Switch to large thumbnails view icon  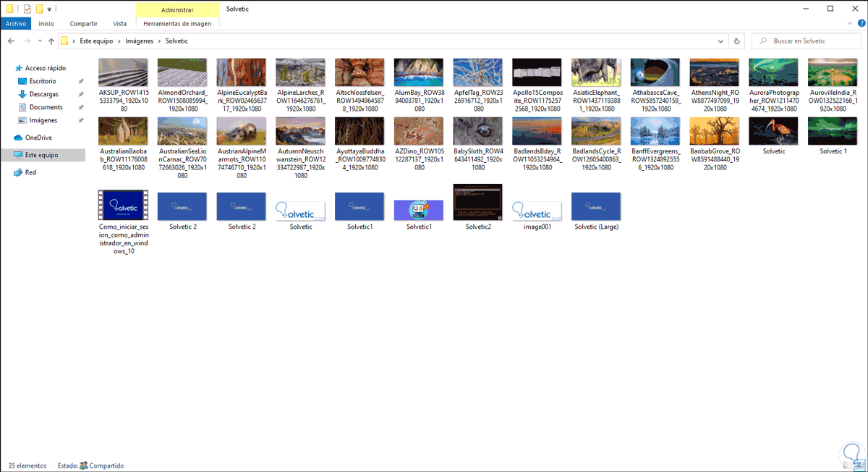[859, 465]
